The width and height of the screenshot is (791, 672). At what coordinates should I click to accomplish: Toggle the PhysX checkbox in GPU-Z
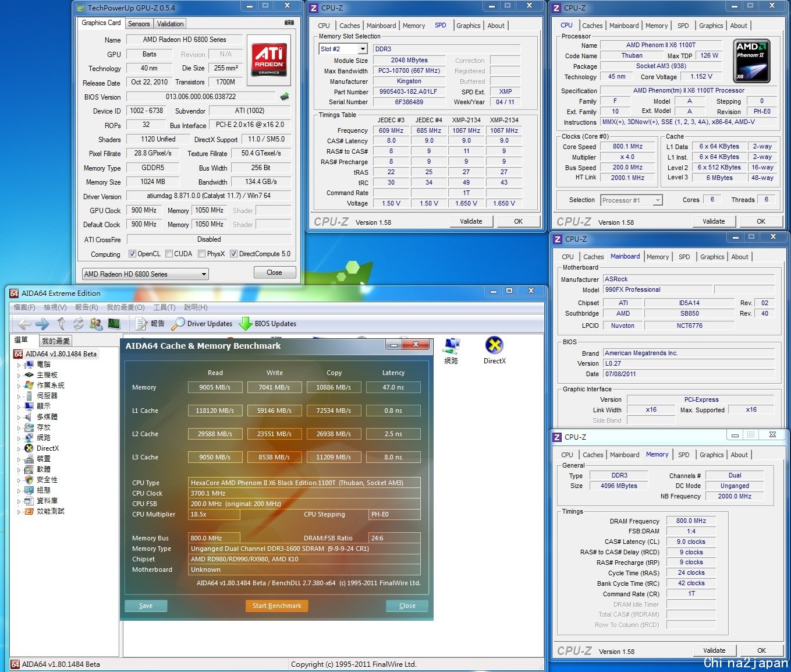coord(201,254)
